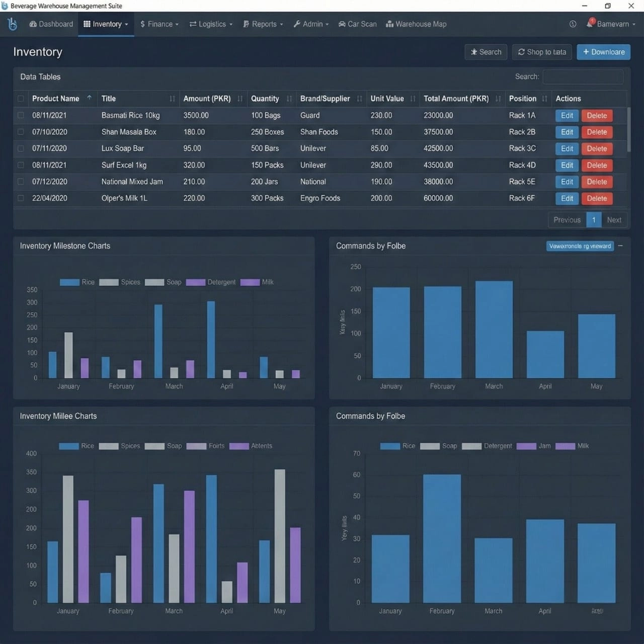Toggle the select-all header checkbox
Viewport: 644px width, 644px height.
(x=21, y=99)
